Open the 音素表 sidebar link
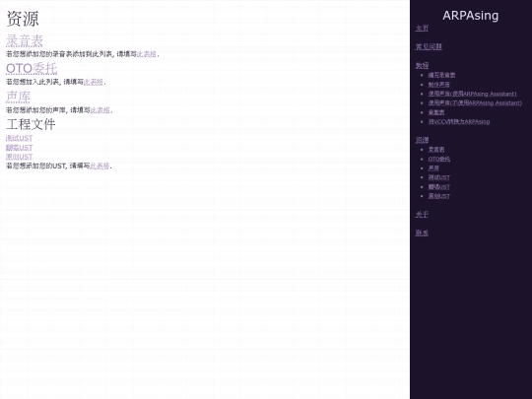The width and height of the screenshot is (532, 399). [436, 112]
